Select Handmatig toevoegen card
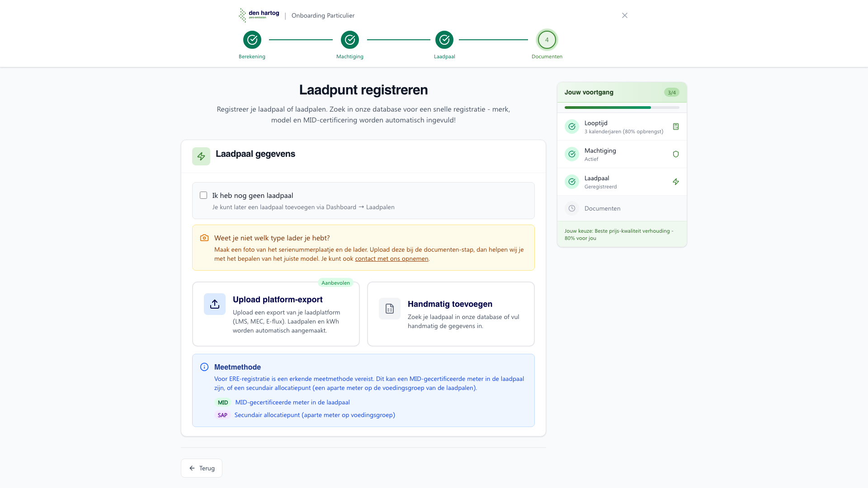Viewport: 868px width, 488px height. click(450, 304)
